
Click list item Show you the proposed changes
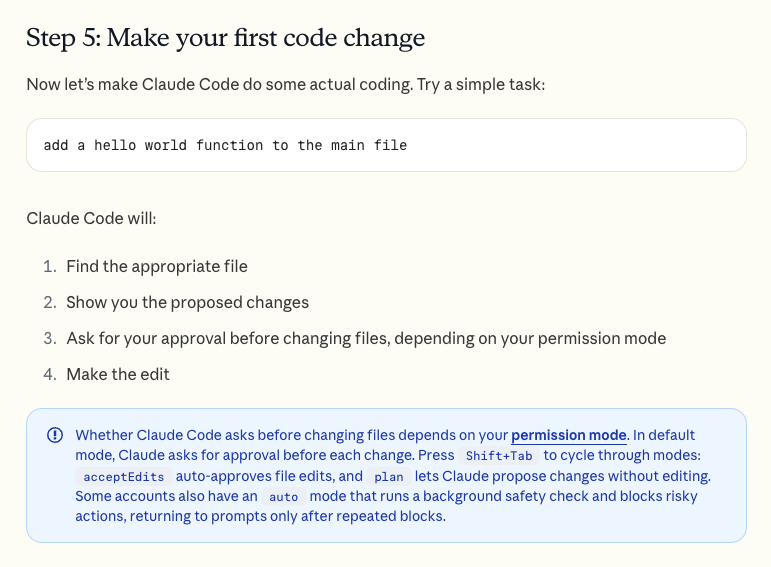187,302
